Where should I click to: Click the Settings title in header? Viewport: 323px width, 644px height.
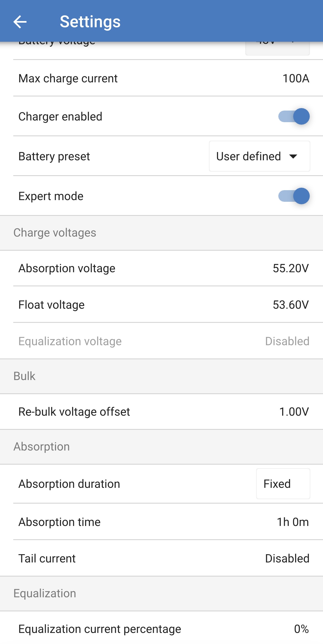click(90, 22)
